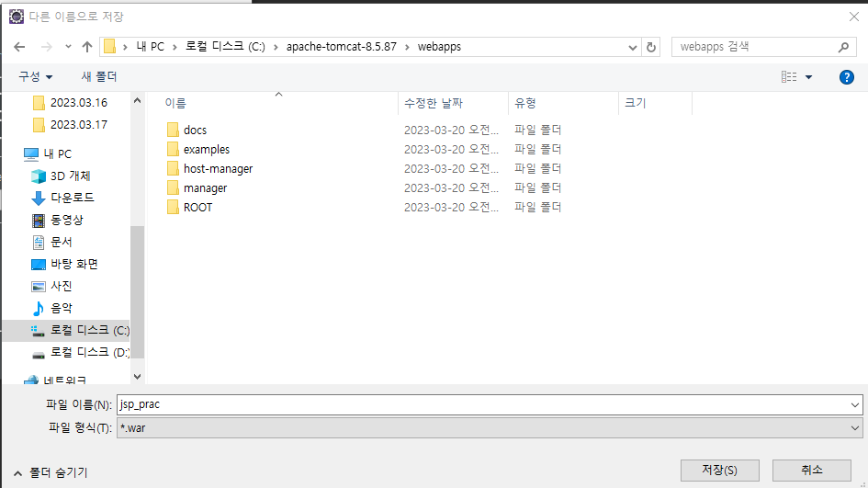Click 취소 to cancel

click(x=812, y=471)
